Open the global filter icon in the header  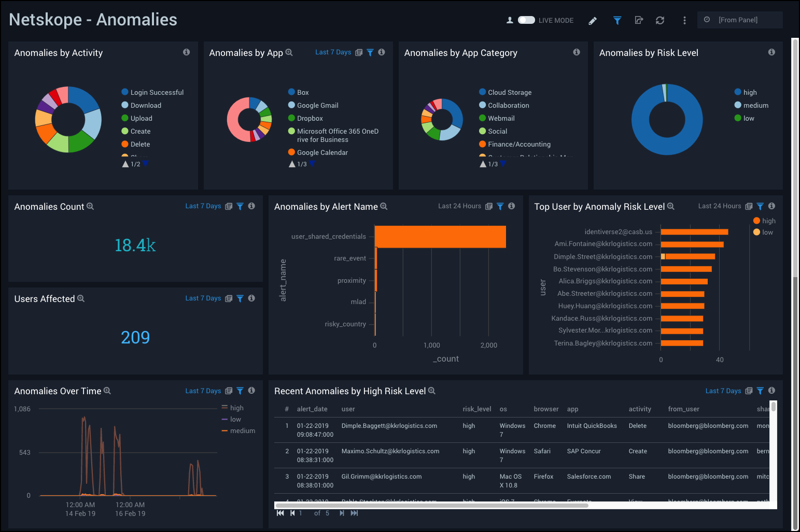(617, 20)
